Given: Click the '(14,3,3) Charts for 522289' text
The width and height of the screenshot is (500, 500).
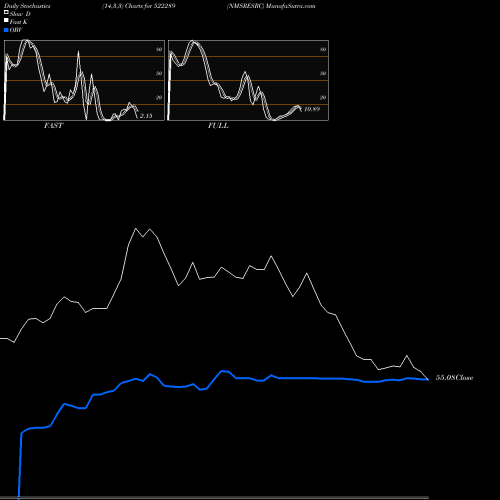Looking at the screenshot, I should (x=139, y=6).
